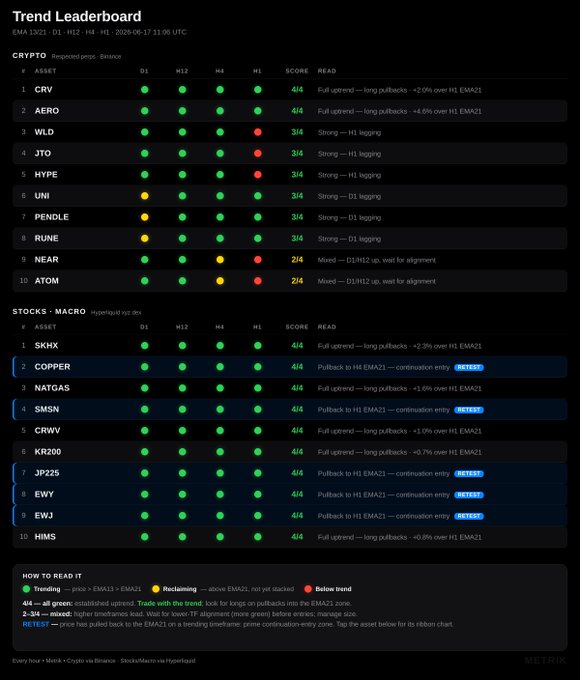The height and width of the screenshot is (680, 580).
Task: Click the red H1 dot in JTO row
Action: pyautogui.click(x=258, y=154)
